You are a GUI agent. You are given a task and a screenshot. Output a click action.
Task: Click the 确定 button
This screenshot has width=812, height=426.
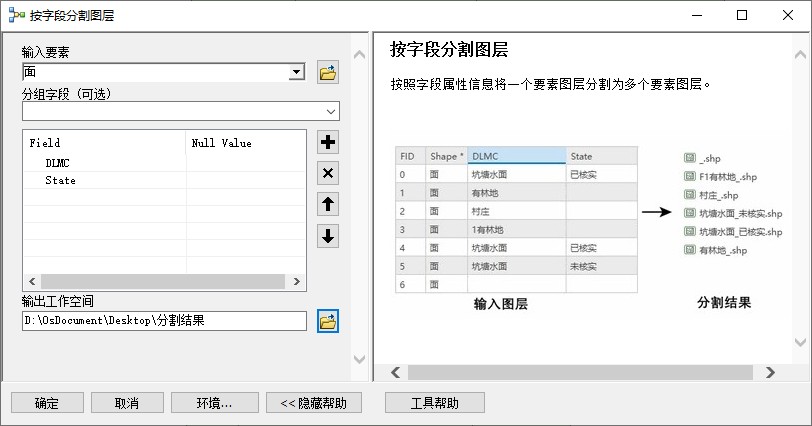(47, 403)
